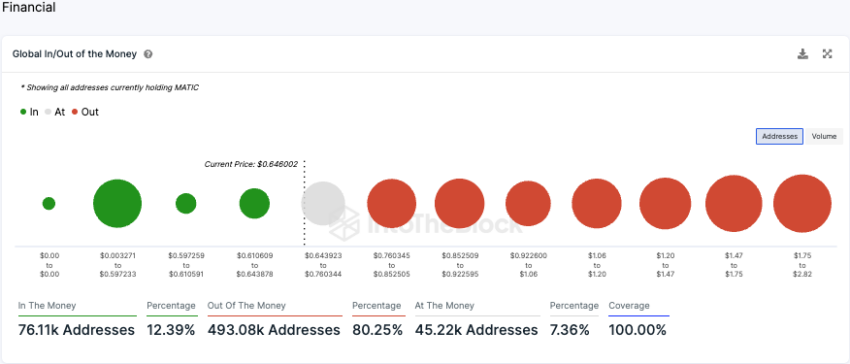This screenshot has height=364, width=850.
Task: Click the Coverage 100.00% statistic
Action: tap(638, 330)
